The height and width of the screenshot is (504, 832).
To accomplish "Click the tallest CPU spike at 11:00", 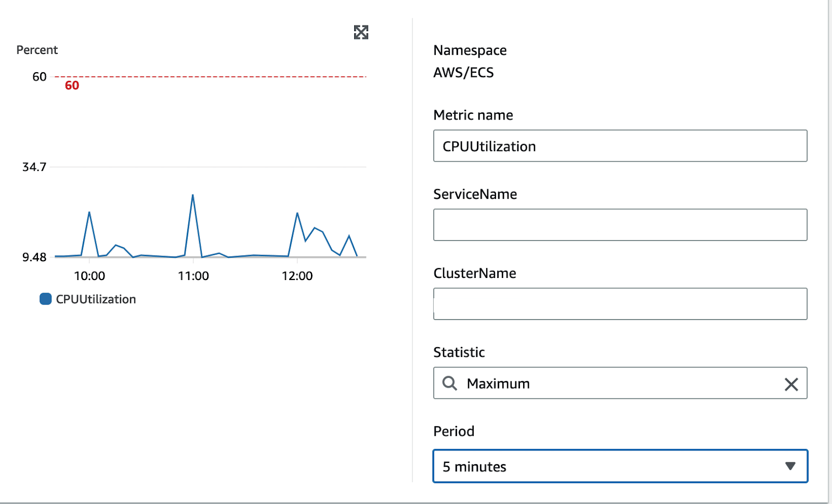I will [193, 195].
